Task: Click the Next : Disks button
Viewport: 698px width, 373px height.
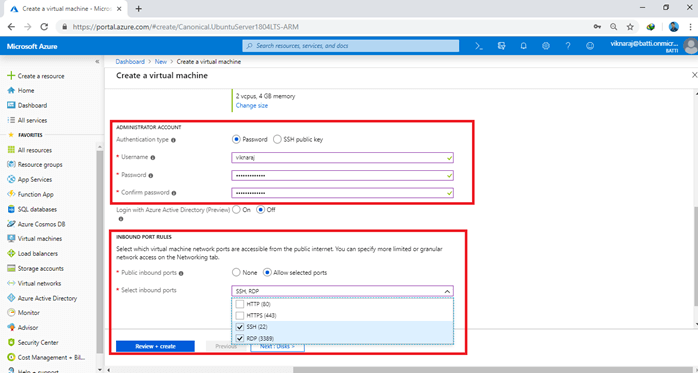Action: (x=277, y=346)
